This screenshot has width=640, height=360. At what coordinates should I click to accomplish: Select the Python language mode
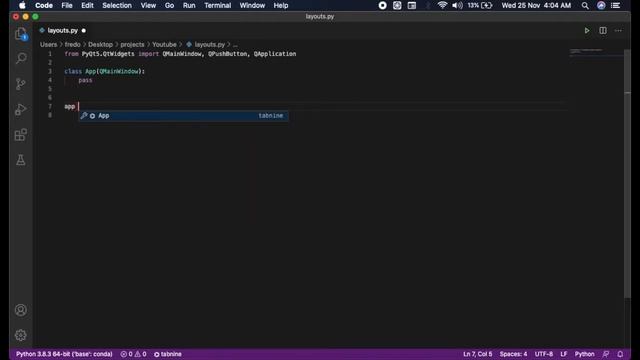pyautogui.click(x=584, y=354)
